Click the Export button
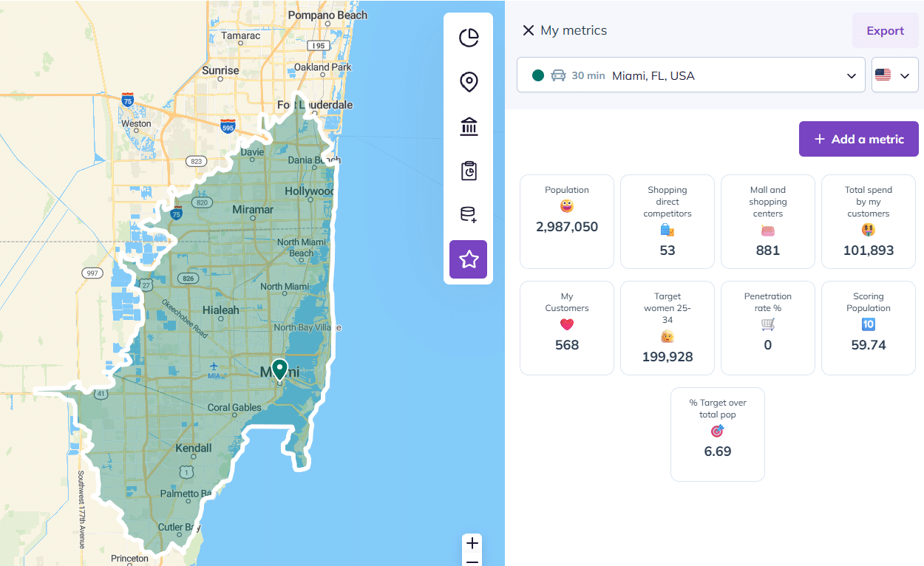 885,31
